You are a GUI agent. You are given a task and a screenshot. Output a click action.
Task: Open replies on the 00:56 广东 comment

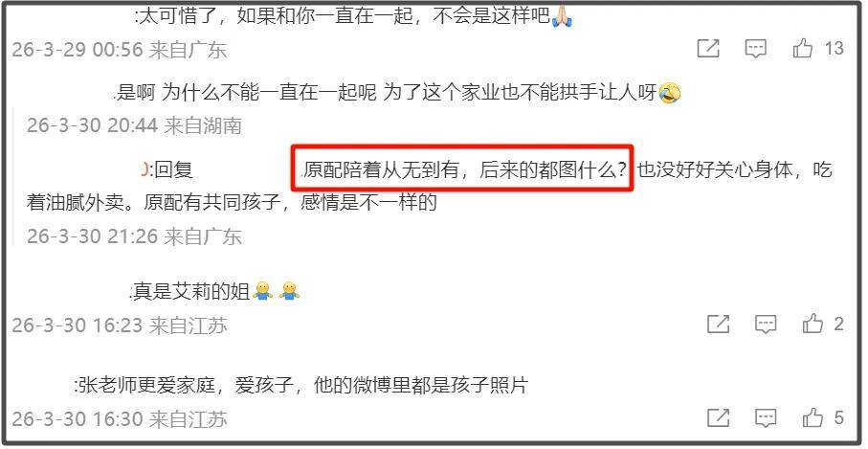(756, 49)
